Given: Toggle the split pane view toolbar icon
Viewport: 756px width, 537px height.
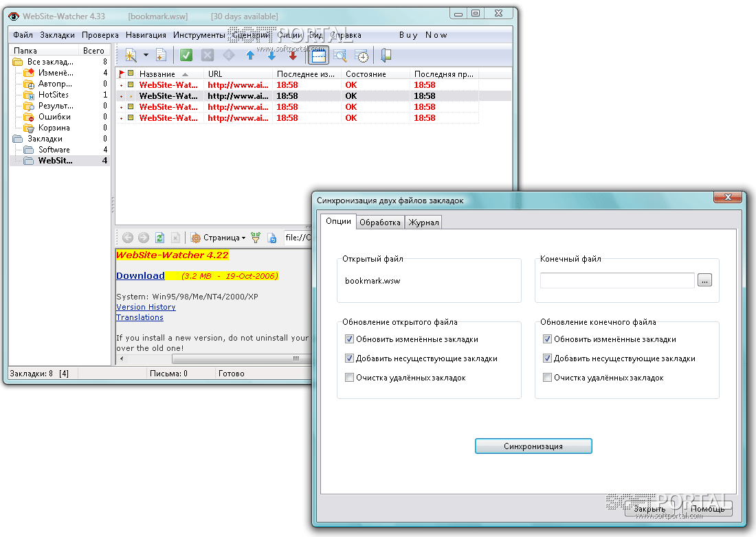Looking at the screenshot, I should coord(318,56).
